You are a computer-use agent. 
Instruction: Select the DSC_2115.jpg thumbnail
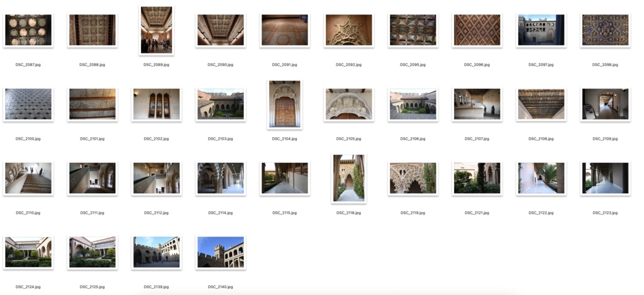point(285,178)
